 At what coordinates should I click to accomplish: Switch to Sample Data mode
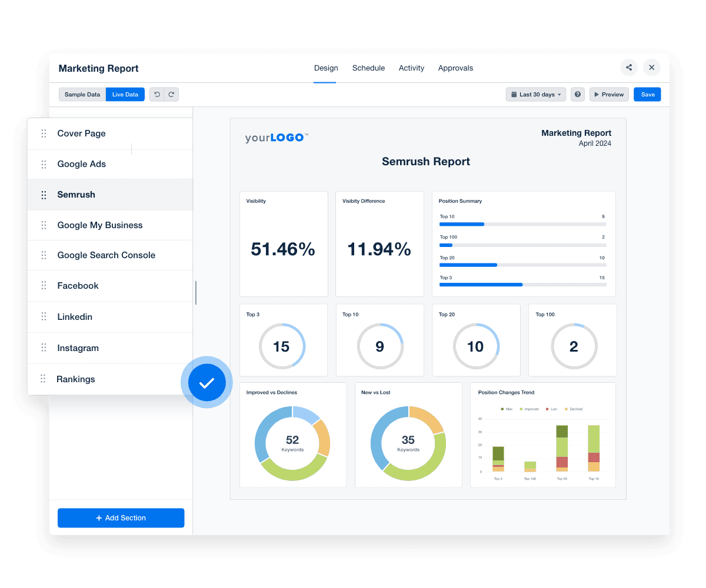(82, 94)
